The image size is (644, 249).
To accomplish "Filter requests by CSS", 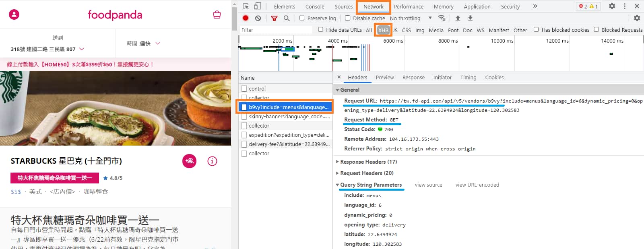I will (x=407, y=30).
